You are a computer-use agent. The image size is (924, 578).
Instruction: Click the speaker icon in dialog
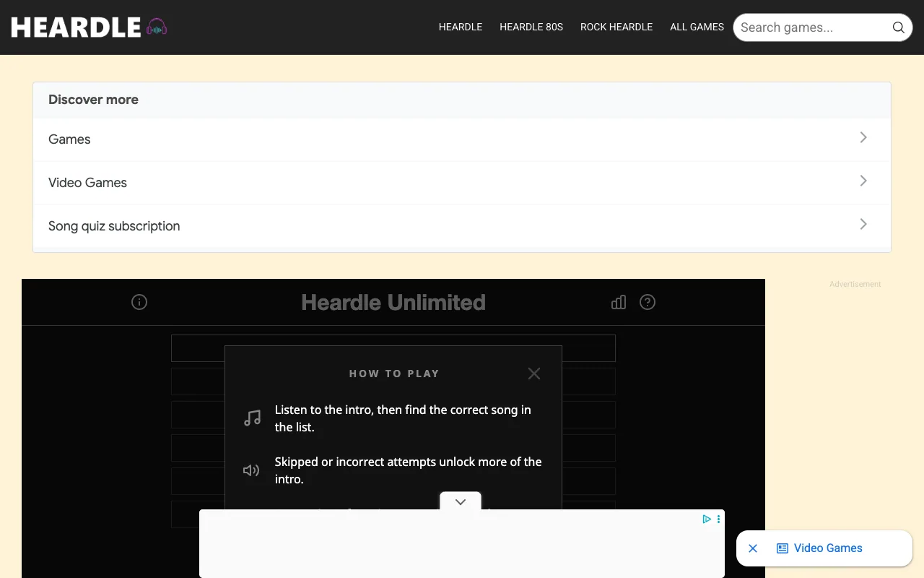(x=251, y=470)
